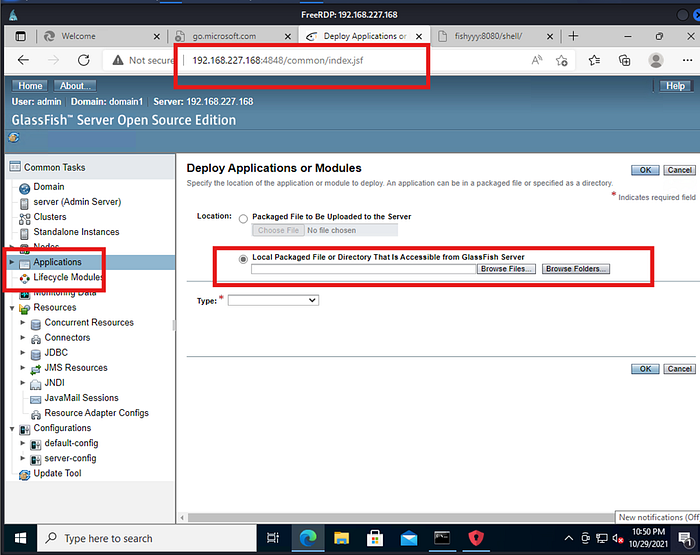
Task: Click Home in GlassFish header
Action: click(30, 86)
